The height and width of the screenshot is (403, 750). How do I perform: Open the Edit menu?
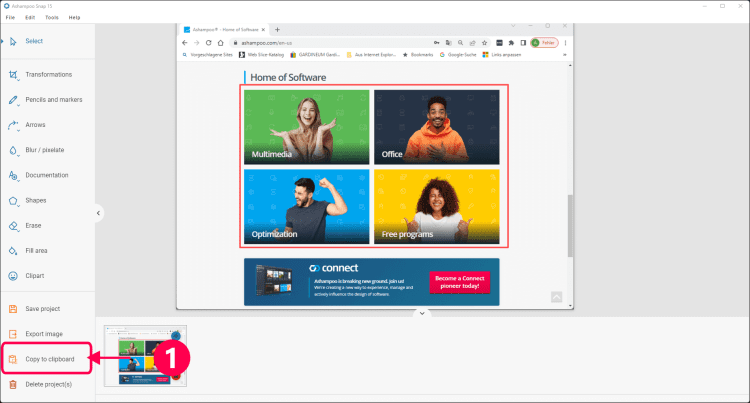30,17
